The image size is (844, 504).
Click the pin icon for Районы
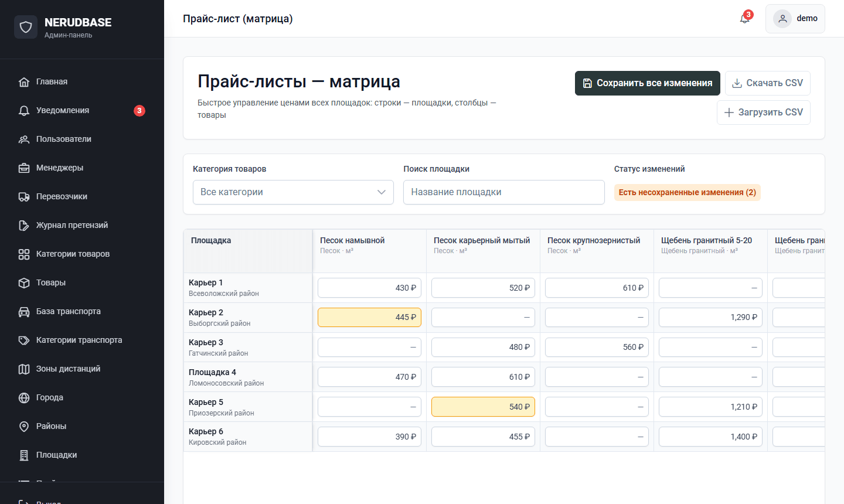[24, 427]
